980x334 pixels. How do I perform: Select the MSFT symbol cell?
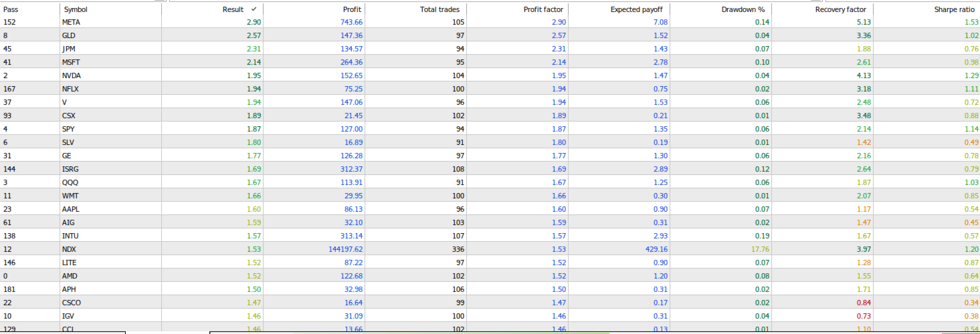(110, 62)
